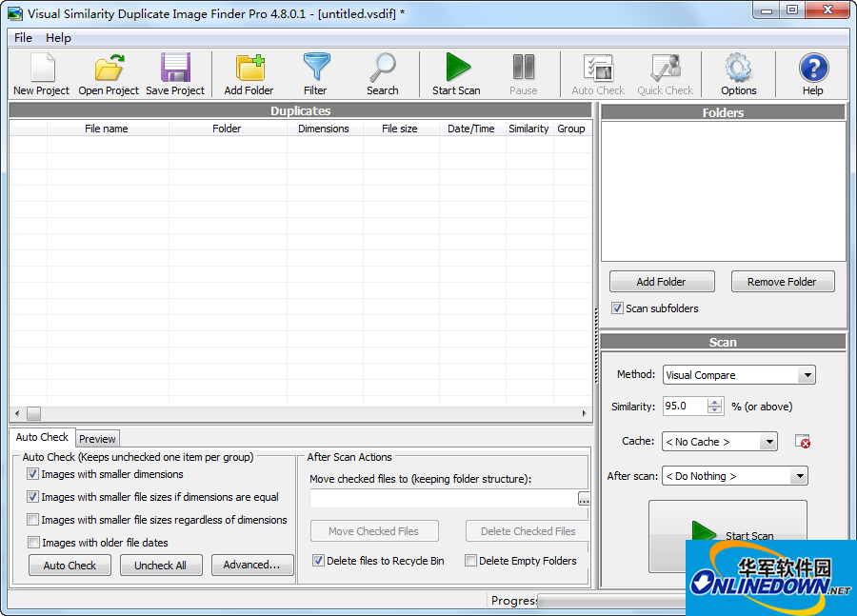Expand the After scan dropdown
This screenshot has height=616, width=857.
click(x=799, y=476)
